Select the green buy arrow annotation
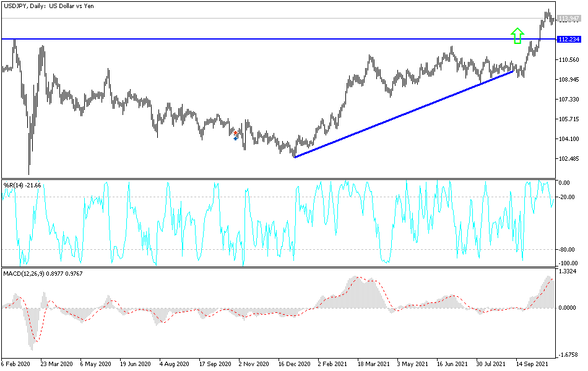The image size is (588, 371). pyautogui.click(x=517, y=34)
